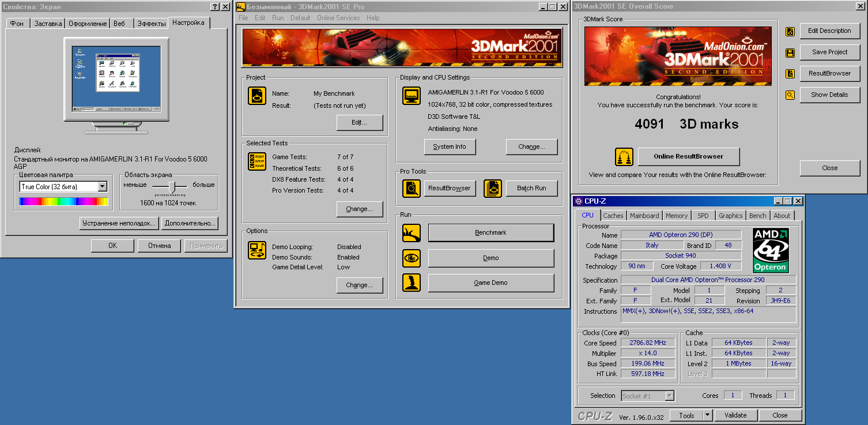
Task: Click the icon beside Edit Description
Action: pos(790,32)
